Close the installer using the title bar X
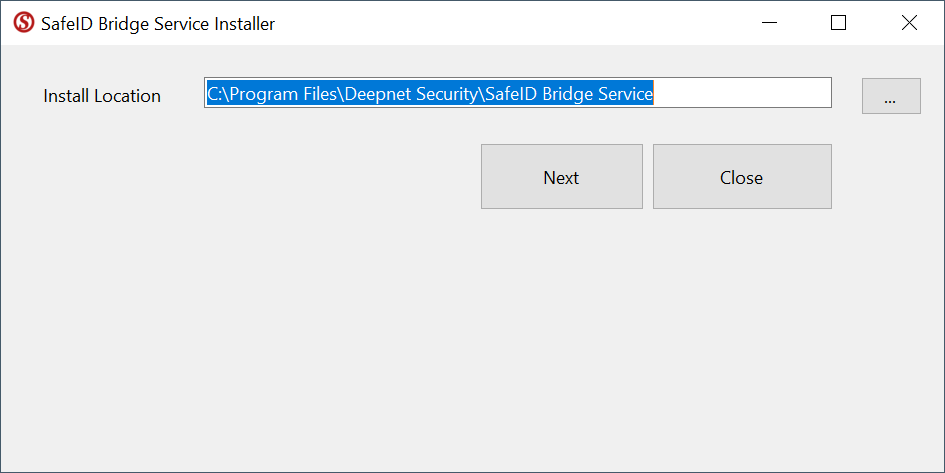 [909, 23]
